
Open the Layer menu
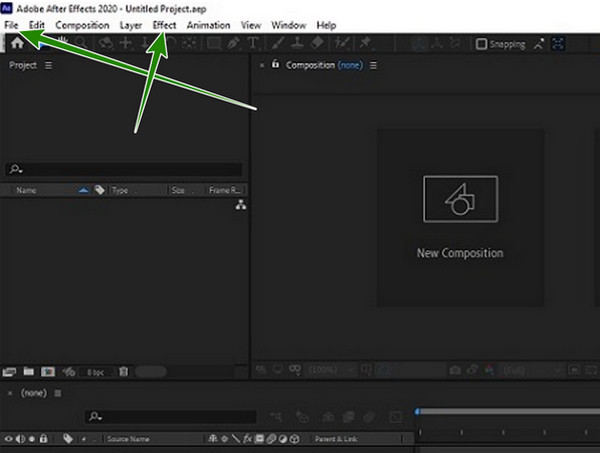pyautogui.click(x=131, y=26)
